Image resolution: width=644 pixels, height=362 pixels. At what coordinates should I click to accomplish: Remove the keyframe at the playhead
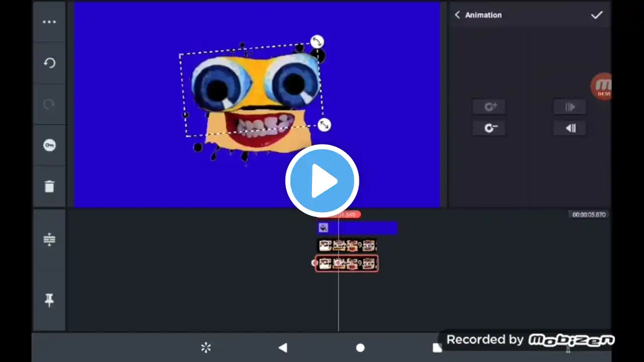489,128
